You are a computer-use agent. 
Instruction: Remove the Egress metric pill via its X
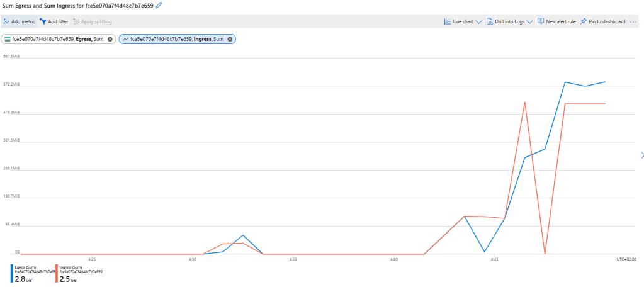pos(110,39)
